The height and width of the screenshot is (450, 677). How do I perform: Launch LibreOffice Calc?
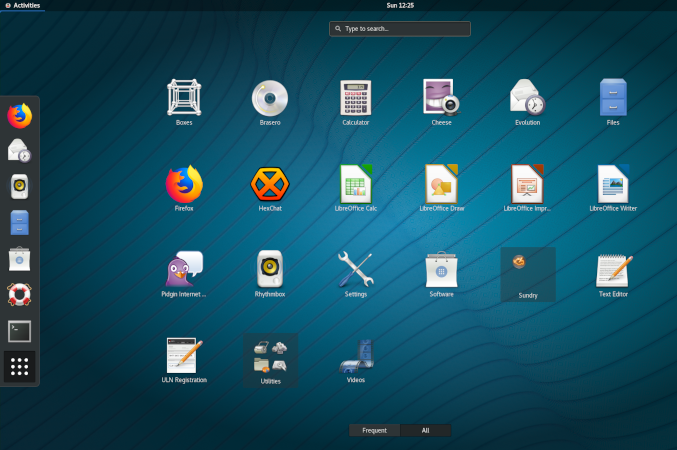(355, 188)
